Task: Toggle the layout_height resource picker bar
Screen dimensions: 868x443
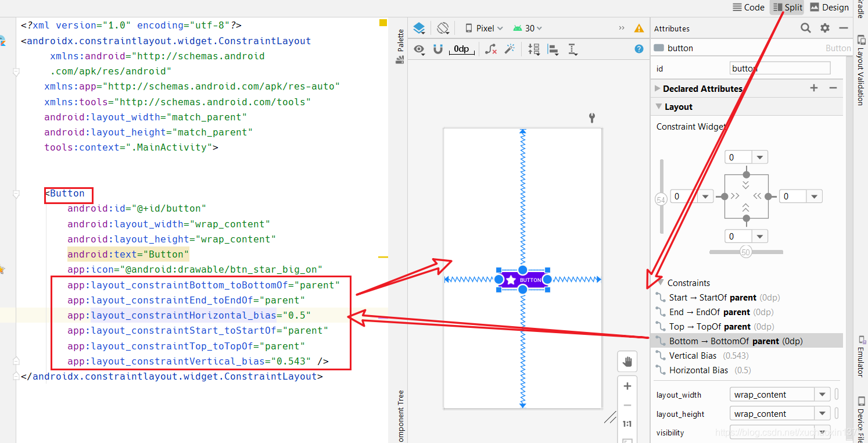Action: (837, 413)
